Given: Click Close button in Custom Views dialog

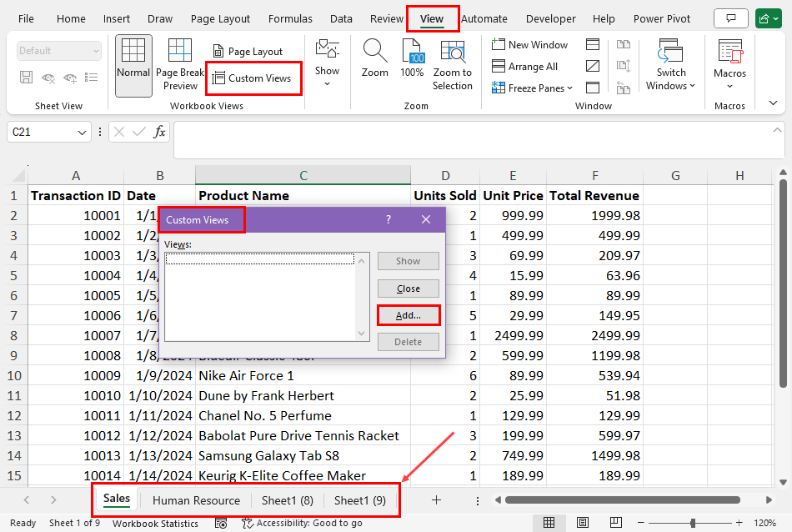Looking at the screenshot, I should [x=409, y=289].
